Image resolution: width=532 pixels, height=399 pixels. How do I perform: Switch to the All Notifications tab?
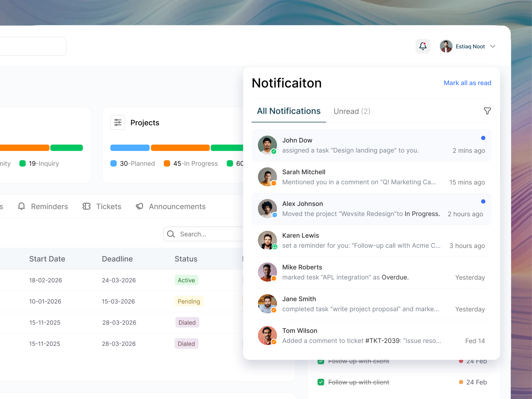coord(289,111)
